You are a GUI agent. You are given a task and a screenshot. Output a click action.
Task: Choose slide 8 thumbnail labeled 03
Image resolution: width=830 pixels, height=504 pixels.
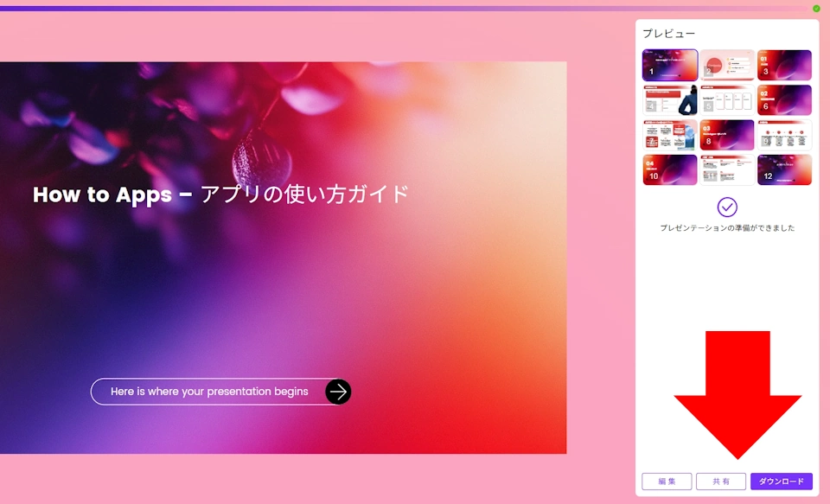tap(727, 135)
